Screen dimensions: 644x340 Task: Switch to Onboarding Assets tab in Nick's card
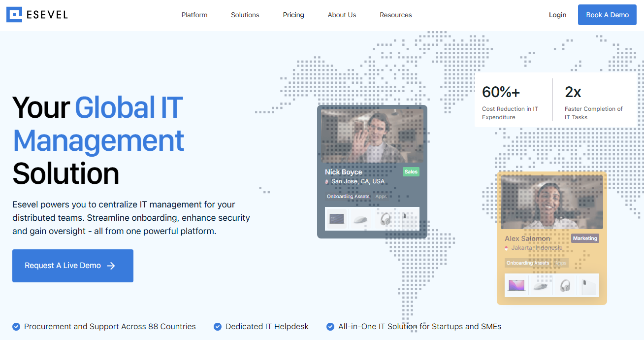pyautogui.click(x=348, y=197)
